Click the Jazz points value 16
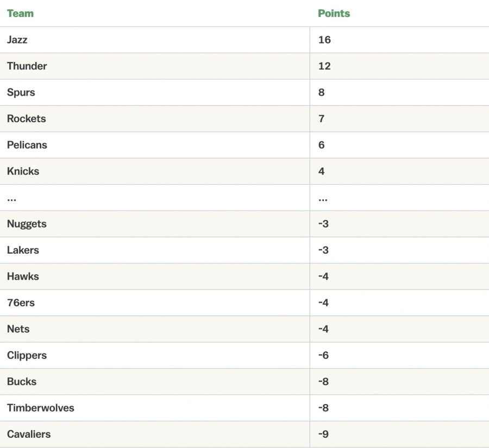This screenshot has width=489, height=448. 324,40
